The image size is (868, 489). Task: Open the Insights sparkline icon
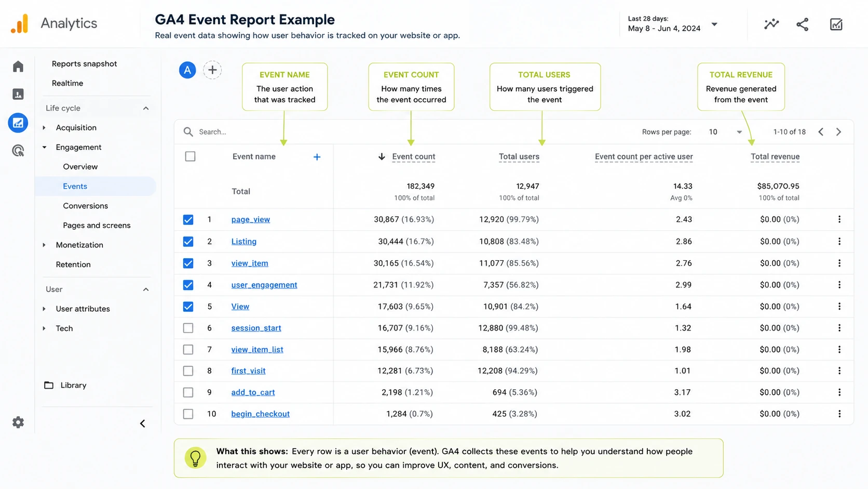tap(771, 24)
